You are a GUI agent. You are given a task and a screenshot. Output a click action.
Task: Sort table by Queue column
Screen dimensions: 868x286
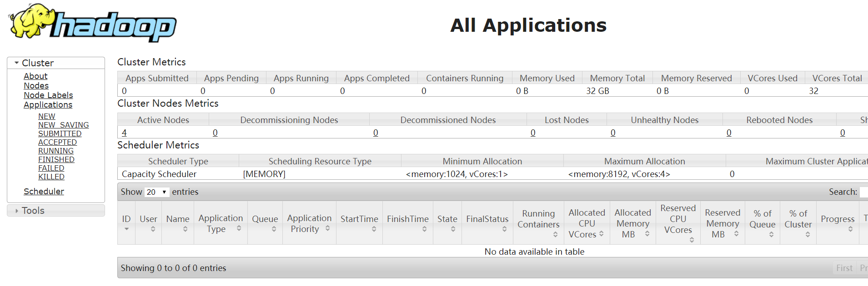(x=265, y=223)
